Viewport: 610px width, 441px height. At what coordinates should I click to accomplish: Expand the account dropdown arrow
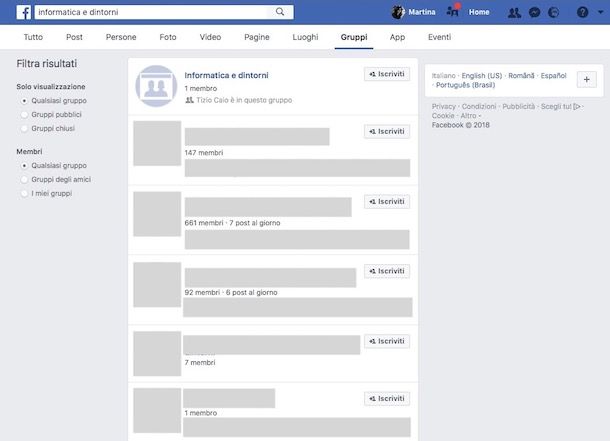point(601,12)
